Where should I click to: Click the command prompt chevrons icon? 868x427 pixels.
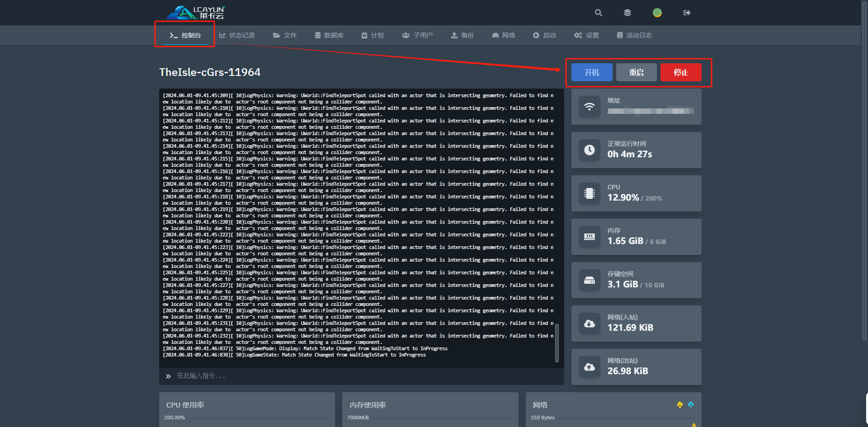(x=168, y=376)
